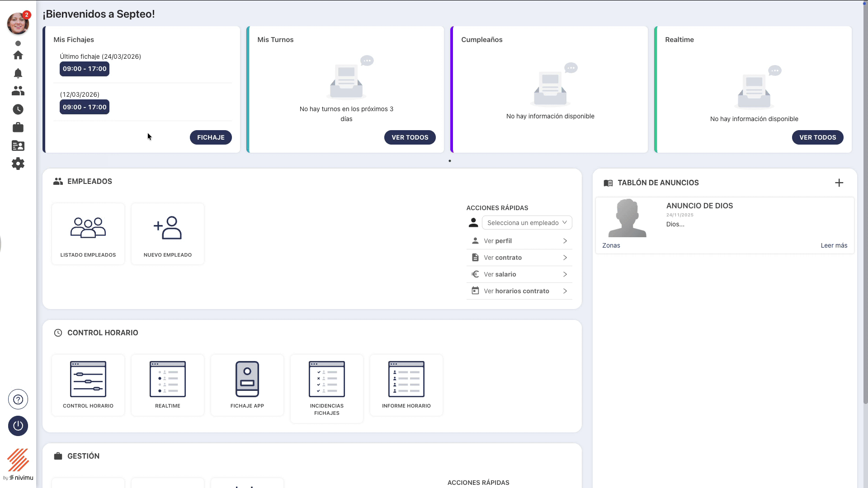This screenshot has height=488, width=868.
Task: Select Ver perfil quick action
Action: (x=519, y=241)
